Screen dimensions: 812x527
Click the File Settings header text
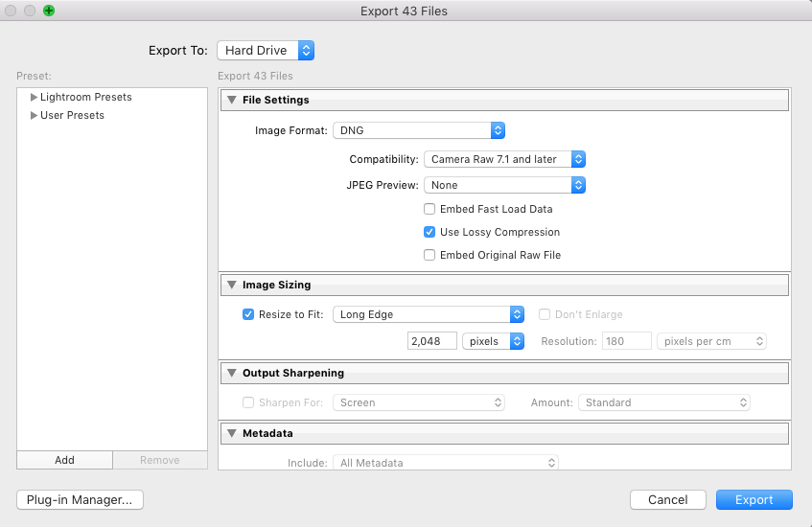pos(275,100)
